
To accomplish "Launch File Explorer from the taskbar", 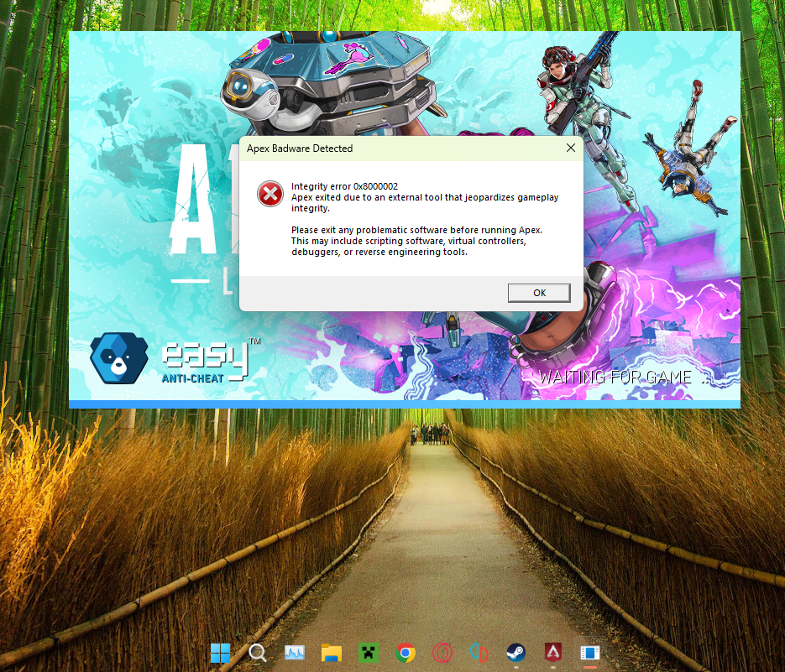I will tap(332, 653).
